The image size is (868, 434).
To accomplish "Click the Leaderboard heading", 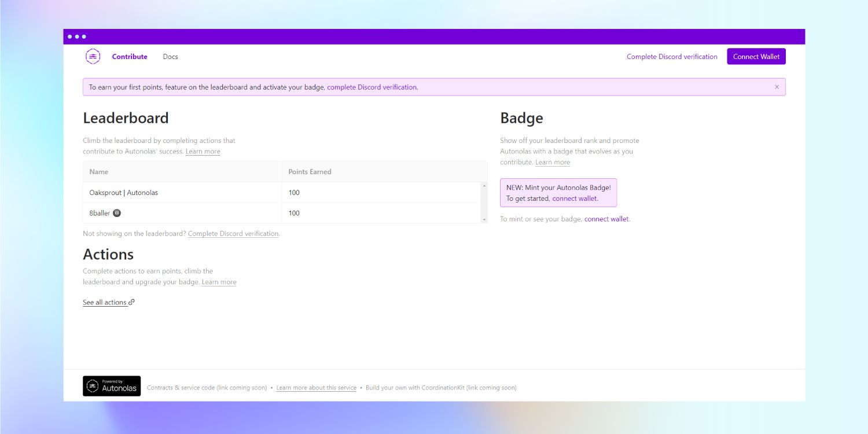I will tap(126, 118).
